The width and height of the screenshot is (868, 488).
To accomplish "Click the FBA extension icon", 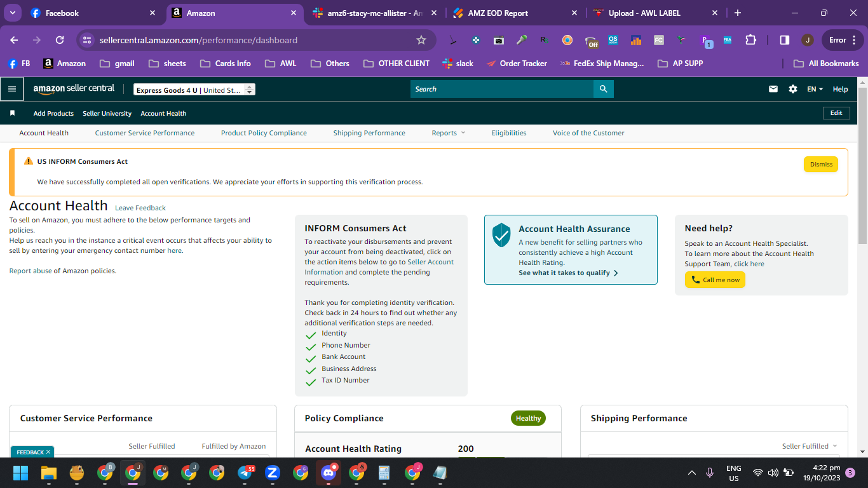I will [x=727, y=40].
